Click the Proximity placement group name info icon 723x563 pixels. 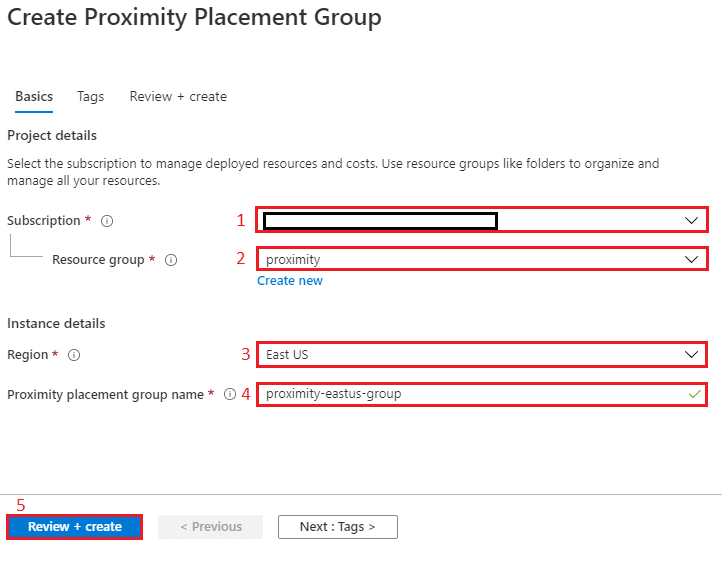[230, 394]
